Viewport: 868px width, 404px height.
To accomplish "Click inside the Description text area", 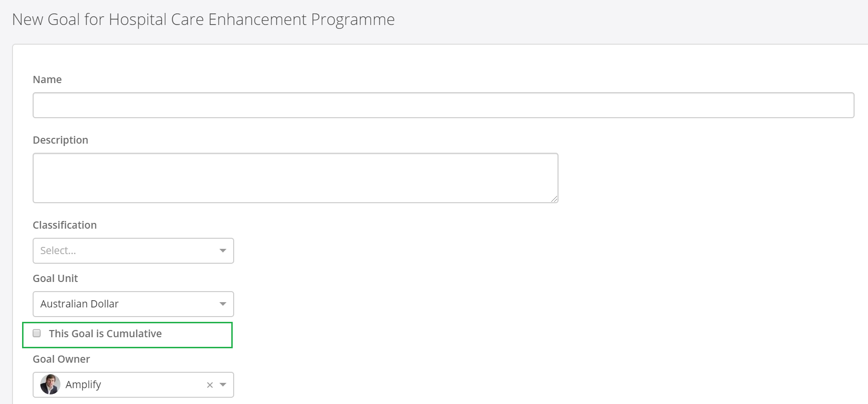I will click(x=295, y=178).
